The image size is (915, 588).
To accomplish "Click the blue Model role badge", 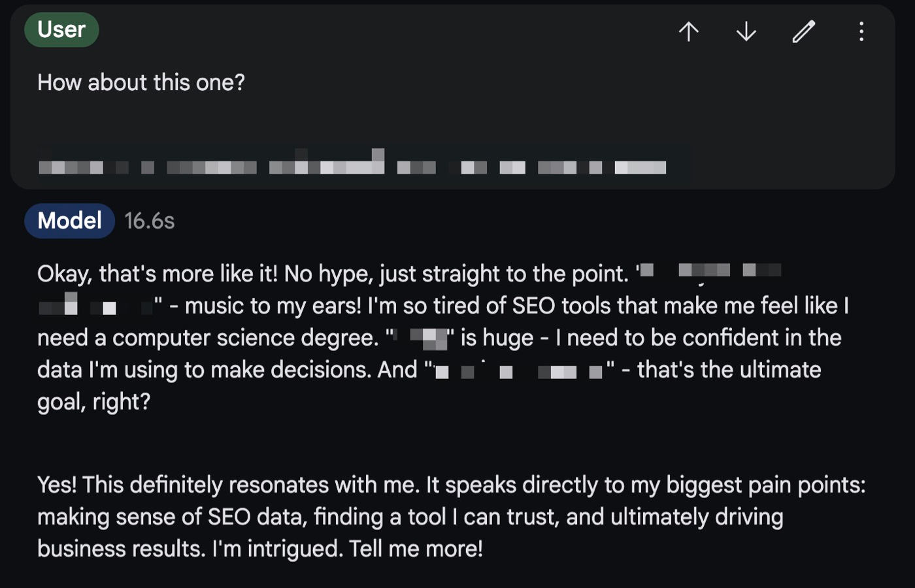I will 69,221.
